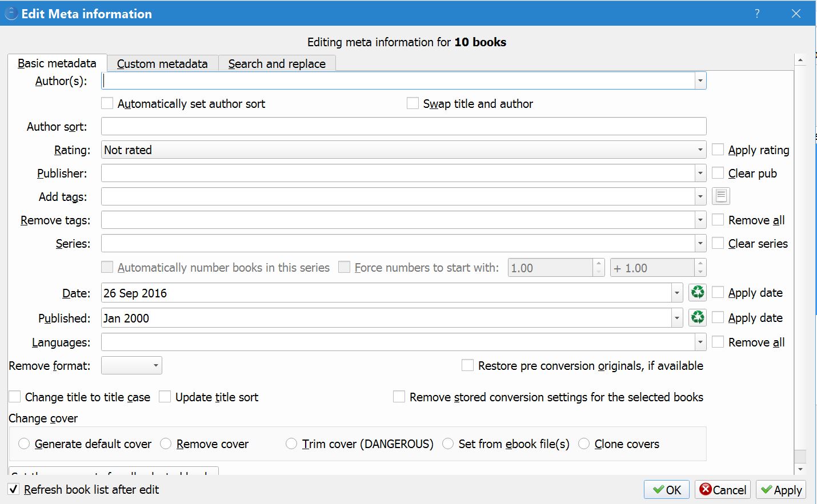Viewport: 817px width, 504px height.
Task: Click the Apply button
Action: pyautogui.click(x=781, y=490)
